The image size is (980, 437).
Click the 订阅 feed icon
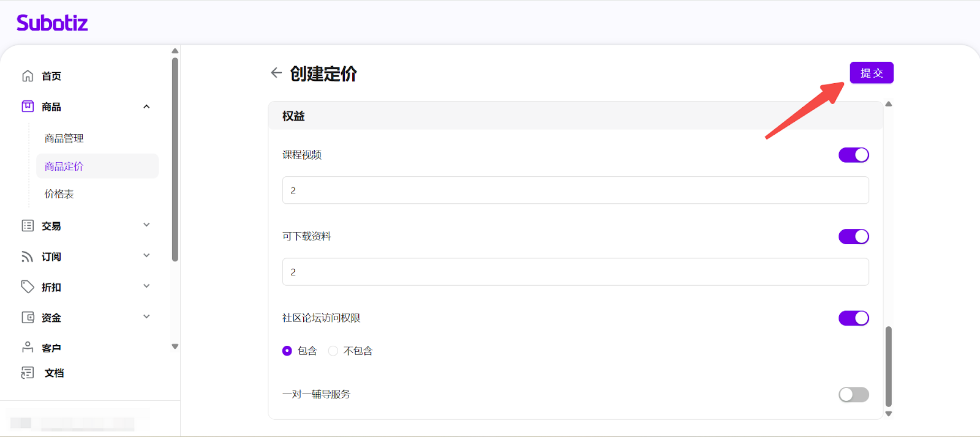[28, 256]
